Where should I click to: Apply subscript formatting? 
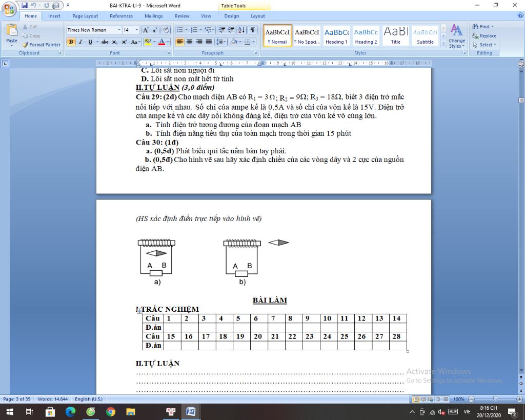[114, 42]
